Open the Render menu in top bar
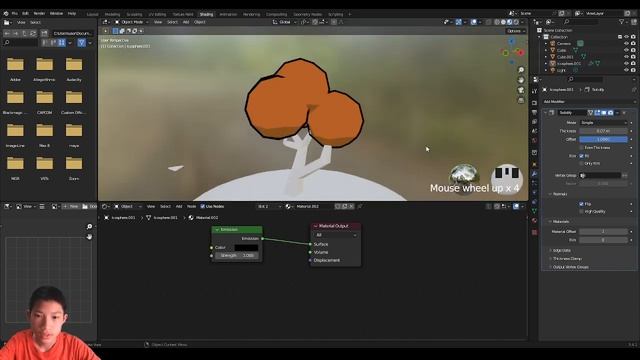This screenshot has height=360, width=640. tap(39, 13)
